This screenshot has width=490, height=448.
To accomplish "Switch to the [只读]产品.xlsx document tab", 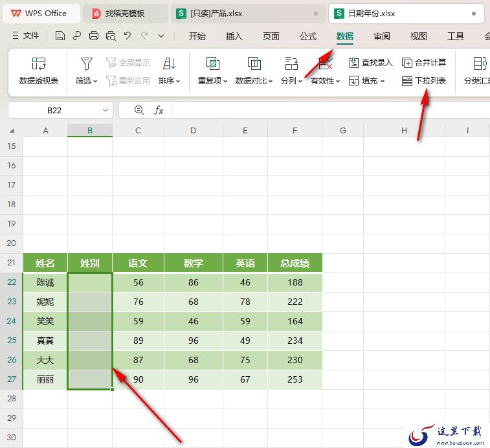I will [248, 14].
